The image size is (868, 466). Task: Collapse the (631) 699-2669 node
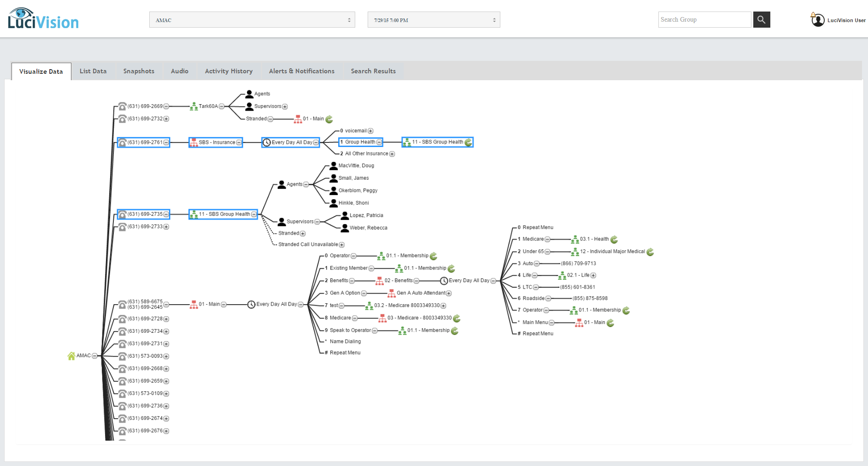click(x=166, y=106)
